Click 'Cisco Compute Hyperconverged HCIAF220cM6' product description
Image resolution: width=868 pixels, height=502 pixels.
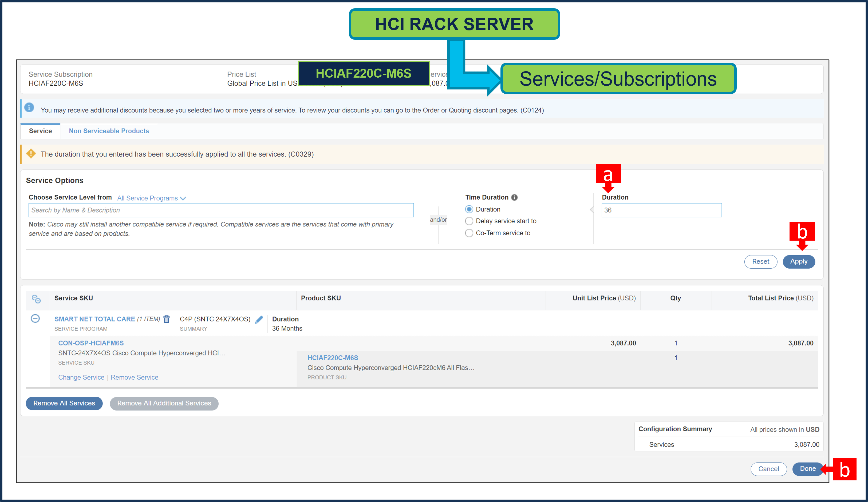pyautogui.click(x=391, y=368)
